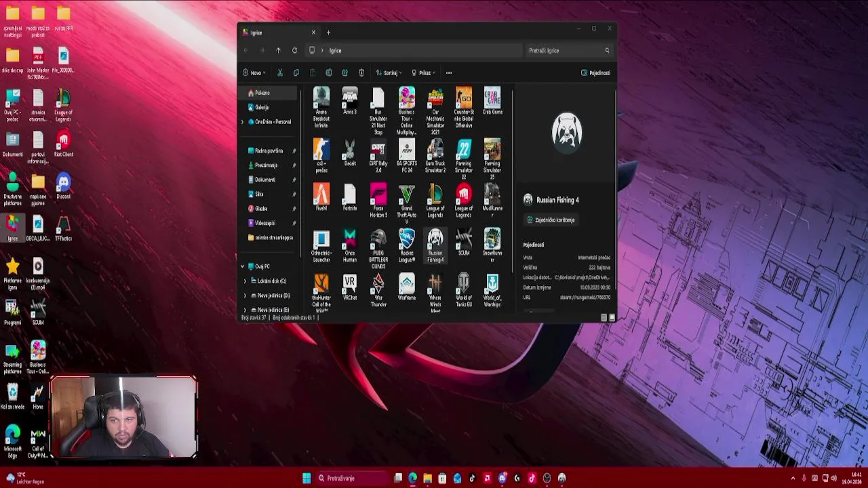Image resolution: width=868 pixels, height=488 pixels.
Task: Click the Pretraži: Igrice search field
Action: pyautogui.click(x=568, y=50)
